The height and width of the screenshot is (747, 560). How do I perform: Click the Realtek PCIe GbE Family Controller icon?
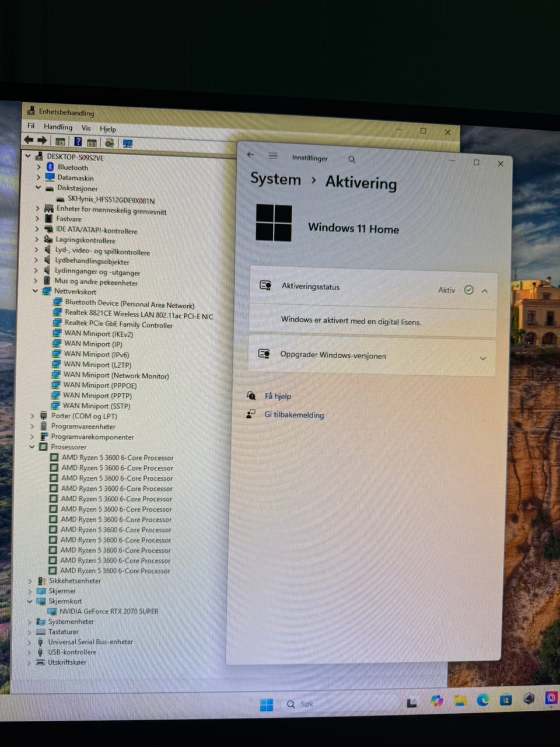tap(57, 322)
